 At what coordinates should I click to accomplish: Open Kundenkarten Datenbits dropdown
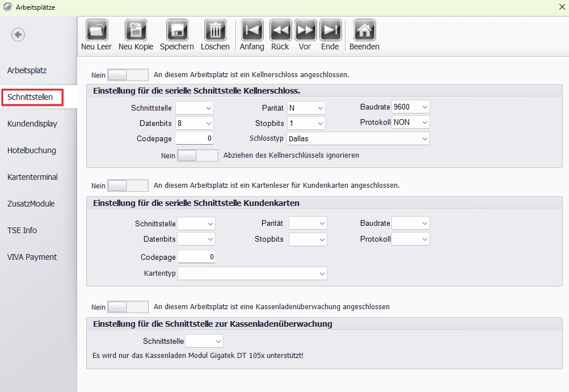(x=196, y=239)
